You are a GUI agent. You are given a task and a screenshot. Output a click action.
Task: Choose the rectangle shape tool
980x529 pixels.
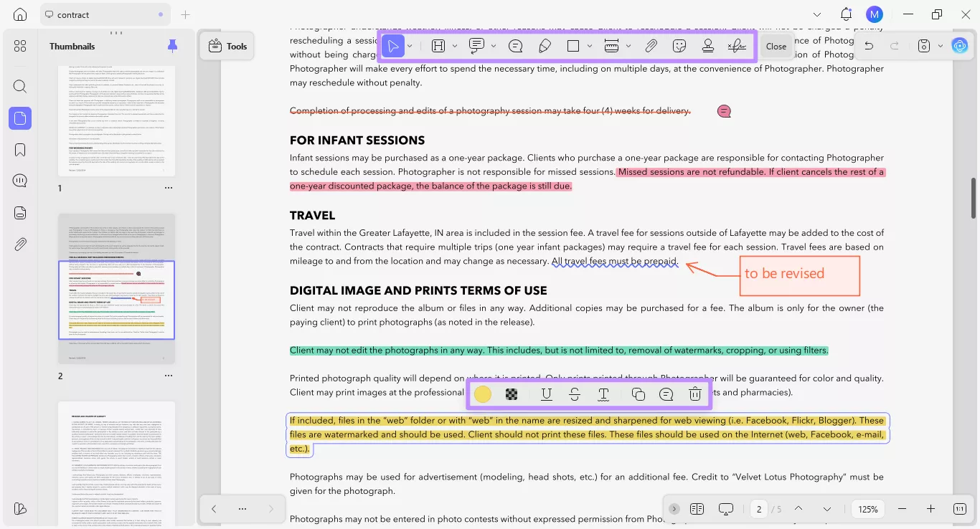tap(573, 46)
